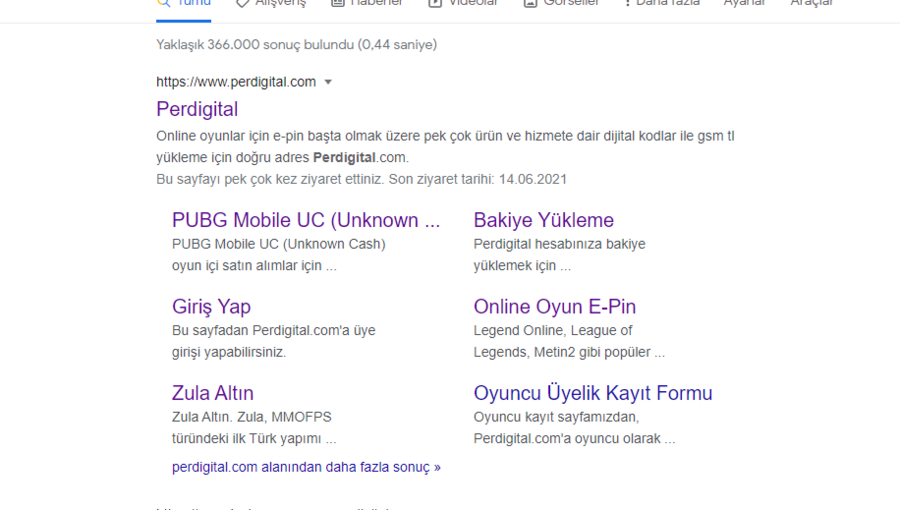This screenshot has height=510, width=900.
Task: Click the snippet 'Oyuncu kayıt sayfamızdan,'
Action: (556, 417)
